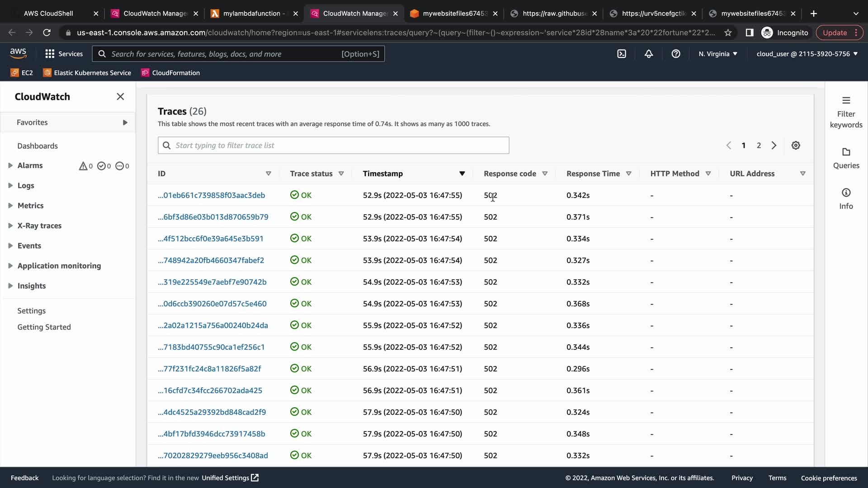This screenshot has width=868, height=488.
Task: Close the CloudWatch navigation sidebar
Action: coord(120,97)
